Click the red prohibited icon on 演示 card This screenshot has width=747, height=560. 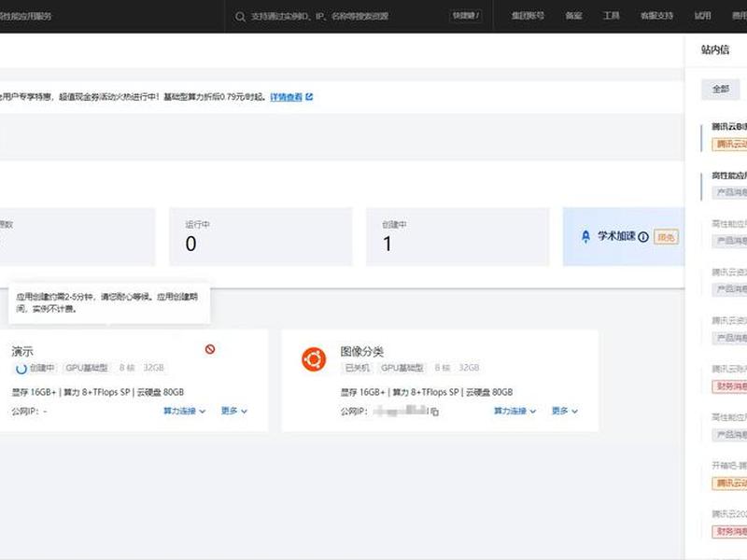209,349
